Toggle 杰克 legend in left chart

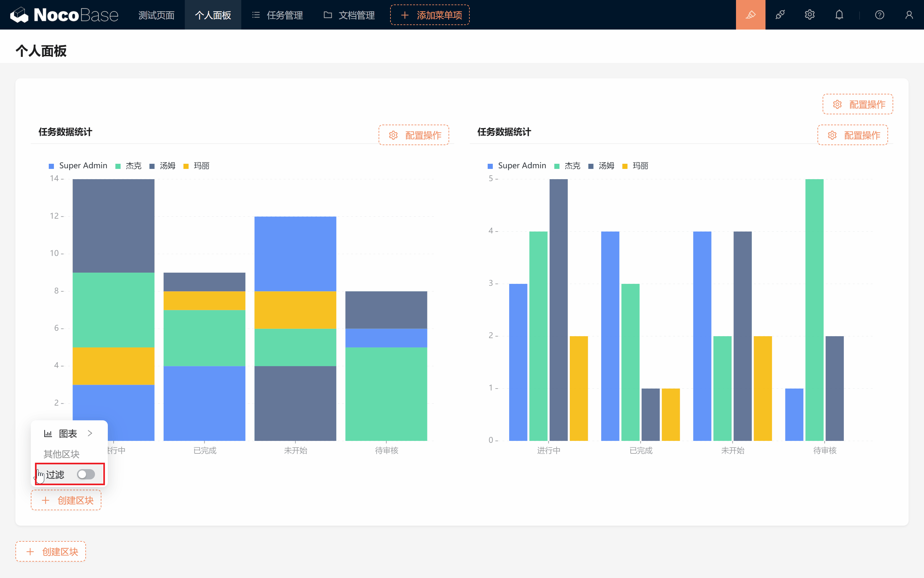[129, 165]
